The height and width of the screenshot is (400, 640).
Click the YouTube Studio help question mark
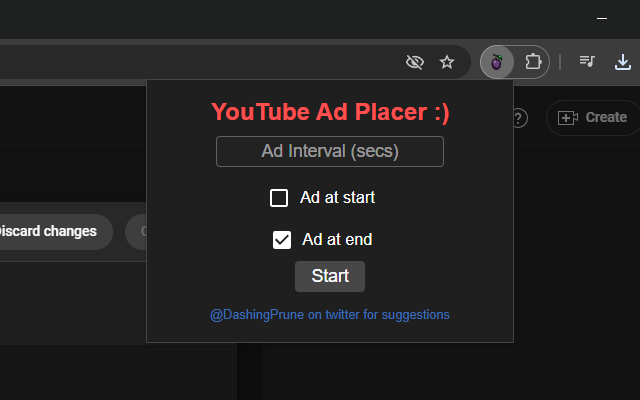[519, 118]
